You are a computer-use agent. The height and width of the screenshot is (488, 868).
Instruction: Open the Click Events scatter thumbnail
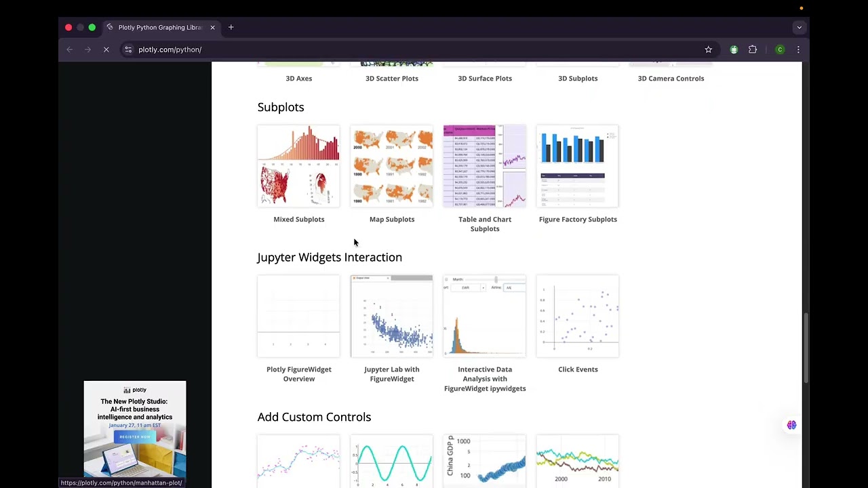(x=578, y=316)
